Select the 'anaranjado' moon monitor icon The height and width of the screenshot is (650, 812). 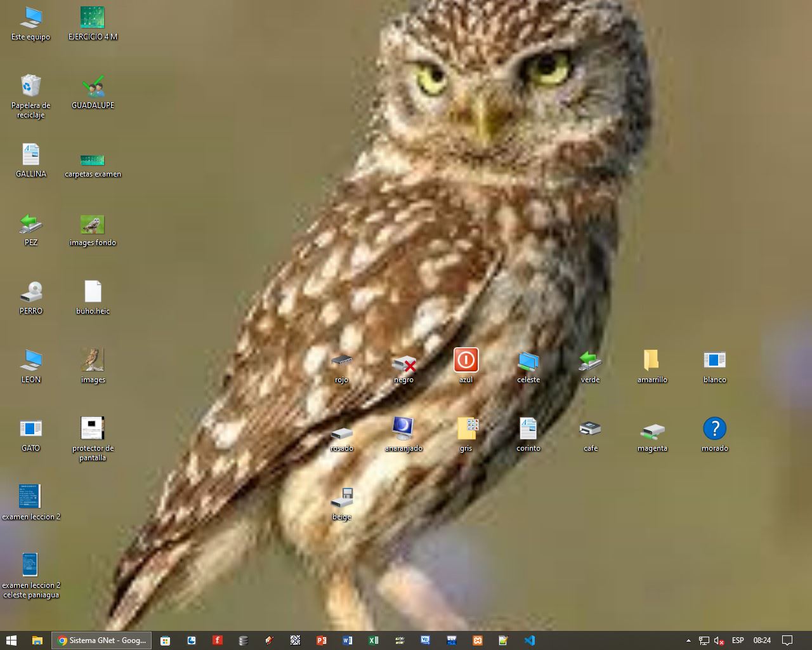pyautogui.click(x=403, y=428)
